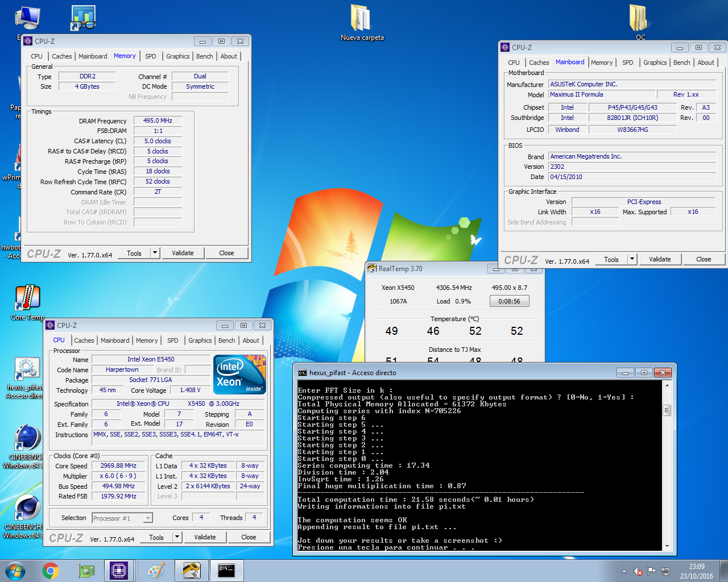Click Core Speed value 2969.88 MHz
Screen dimensions: 728x582
click(118, 465)
